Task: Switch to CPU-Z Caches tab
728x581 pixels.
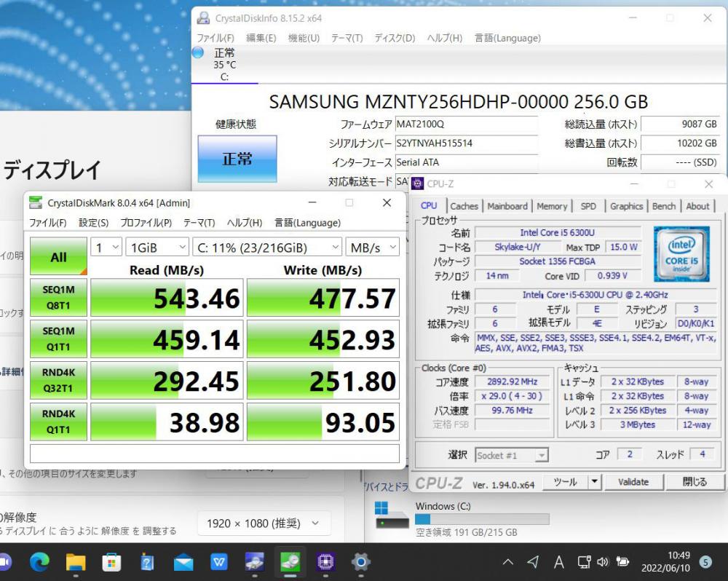Action: click(x=464, y=206)
